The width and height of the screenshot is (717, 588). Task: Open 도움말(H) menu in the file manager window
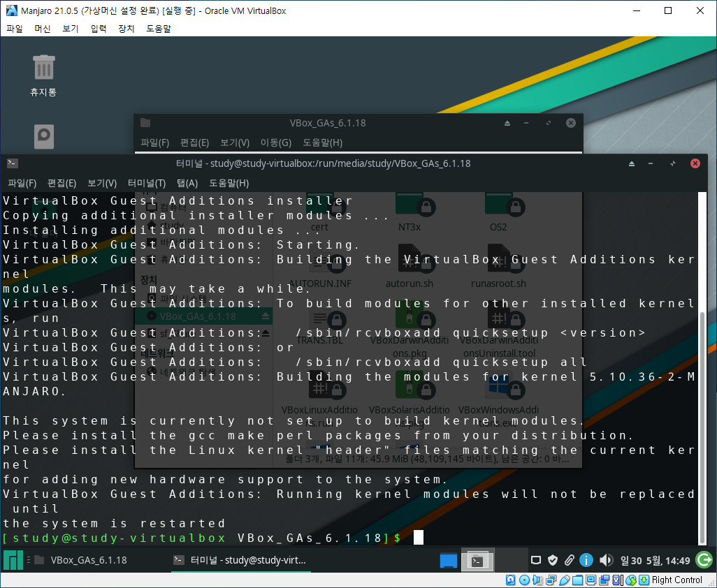coord(322,142)
